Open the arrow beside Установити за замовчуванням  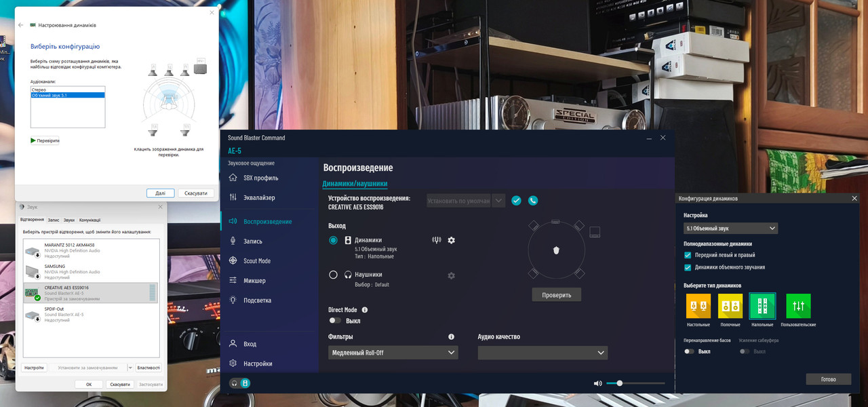pyautogui.click(x=130, y=368)
